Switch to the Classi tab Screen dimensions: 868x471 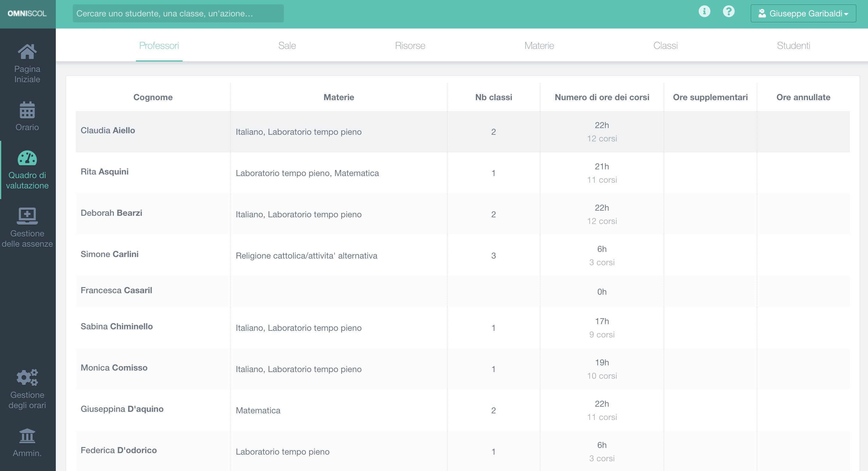665,46
